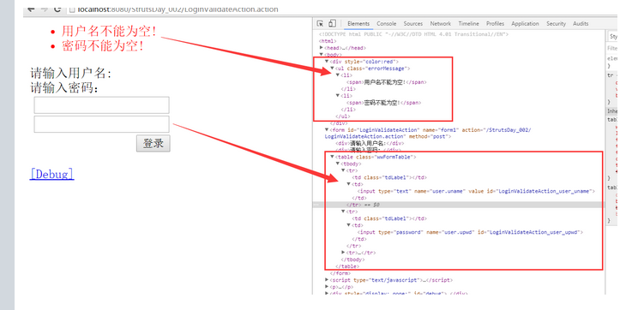
Task: Switch to the Application tab
Action: pos(525,24)
